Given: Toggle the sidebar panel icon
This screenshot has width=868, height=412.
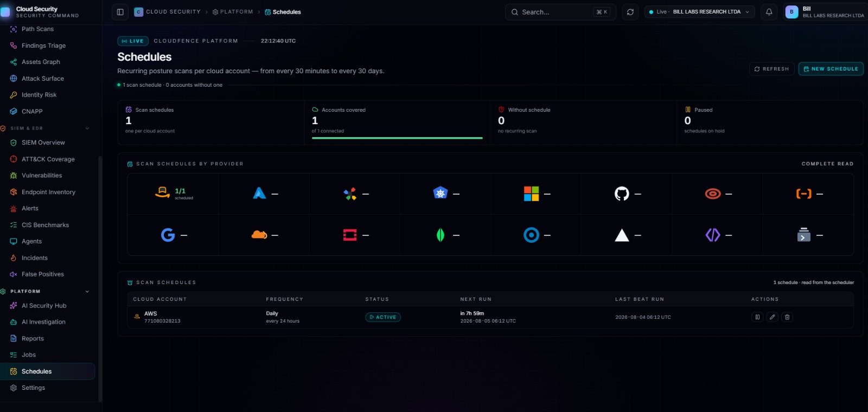Looking at the screenshot, I should click(x=120, y=12).
